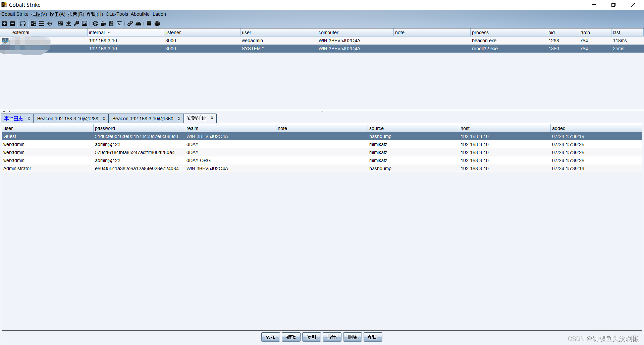Close the Beacon 192.168.3.10@1288 tab
This screenshot has width=644, height=345.
tap(104, 119)
